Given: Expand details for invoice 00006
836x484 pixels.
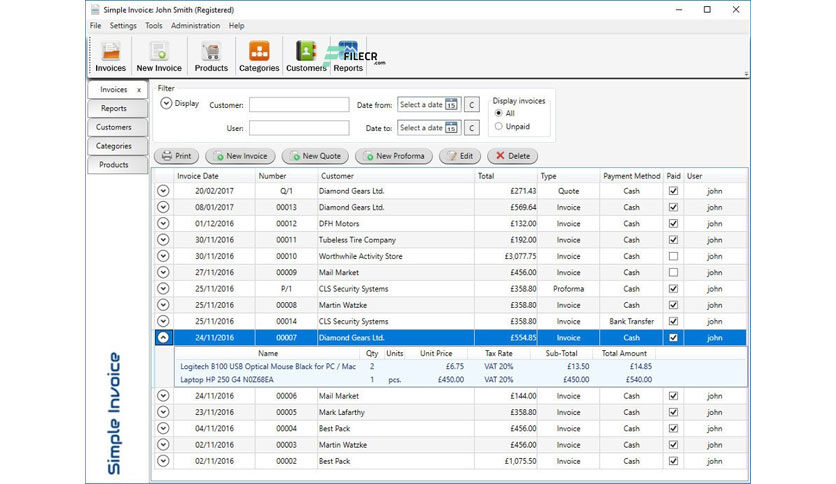Looking at the screenshot, I should [163, 396].
